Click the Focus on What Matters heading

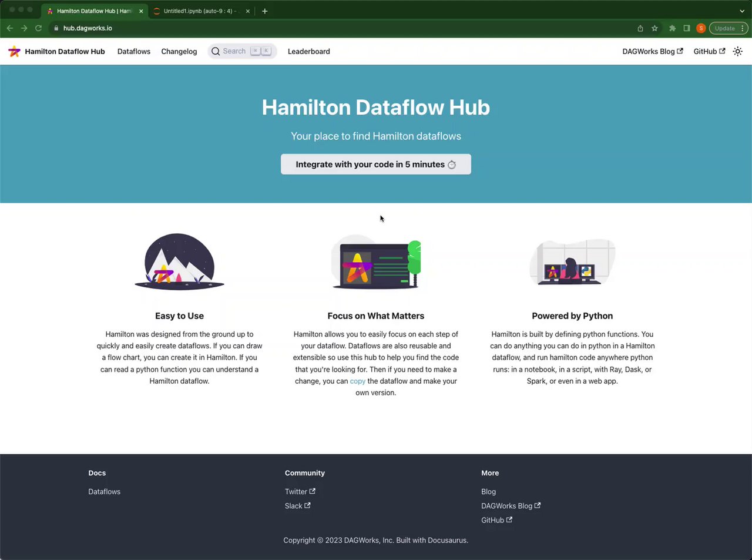point(376,316)
